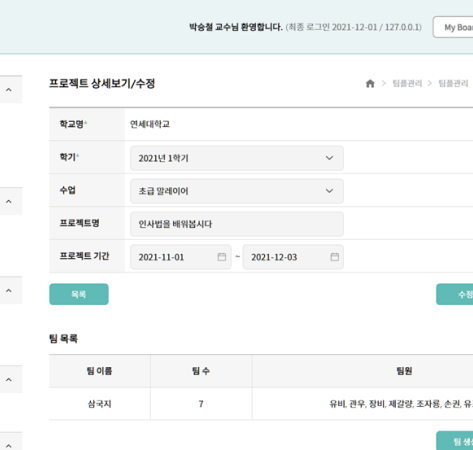Viewport: 473px width, 450px height.
Task: Open the My Board button
Action: 453,27
